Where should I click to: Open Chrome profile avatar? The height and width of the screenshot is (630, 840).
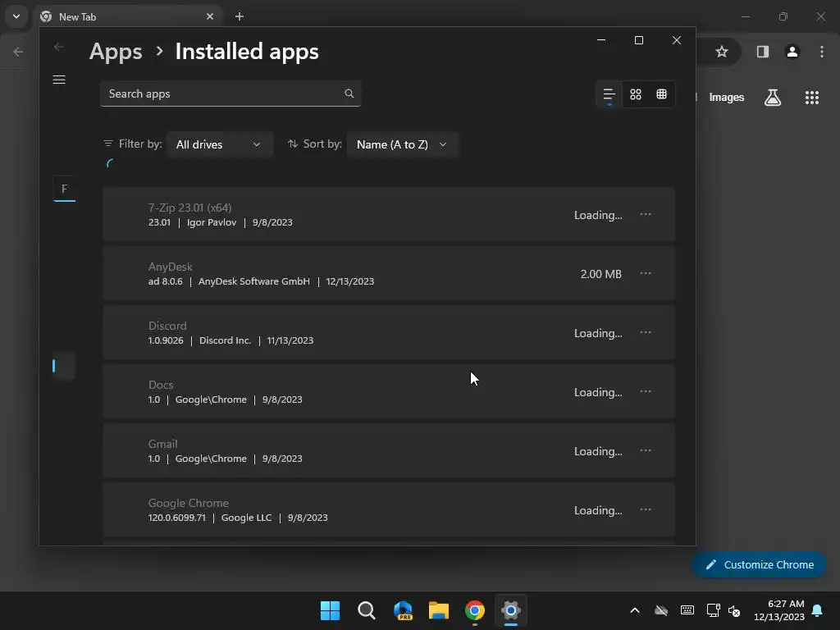coord(792,52)
